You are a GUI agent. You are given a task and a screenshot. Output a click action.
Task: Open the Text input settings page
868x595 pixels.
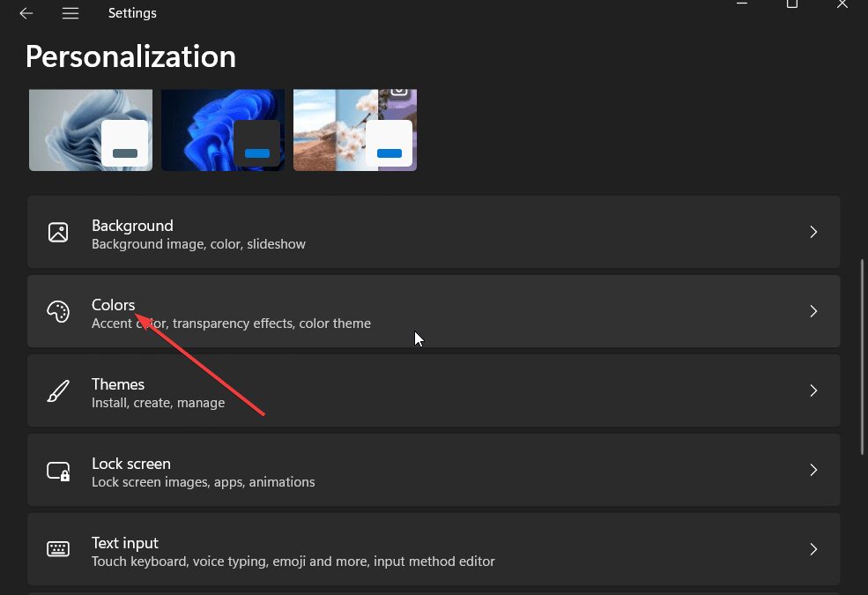[434, 548]
